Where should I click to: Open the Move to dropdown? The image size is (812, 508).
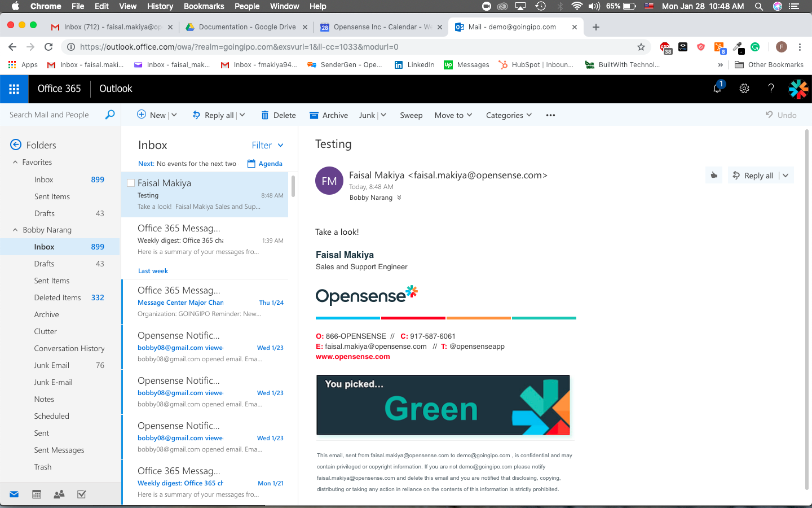(x=453, y=115)
